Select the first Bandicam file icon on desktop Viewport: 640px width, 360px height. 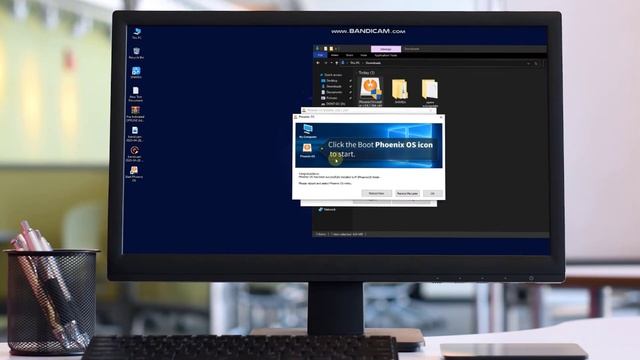[x=135, y=134]
